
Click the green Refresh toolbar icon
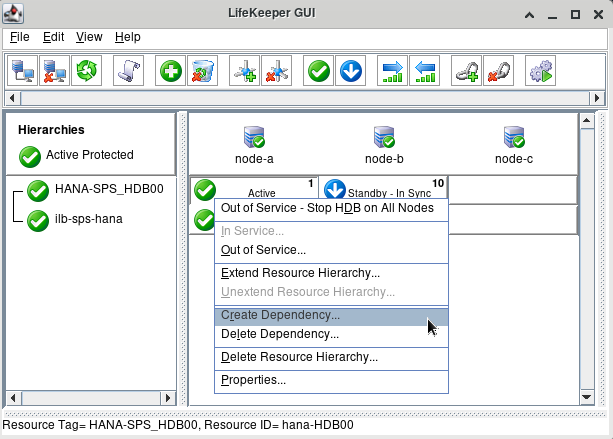pyautogui.click(x=86, y=71)
